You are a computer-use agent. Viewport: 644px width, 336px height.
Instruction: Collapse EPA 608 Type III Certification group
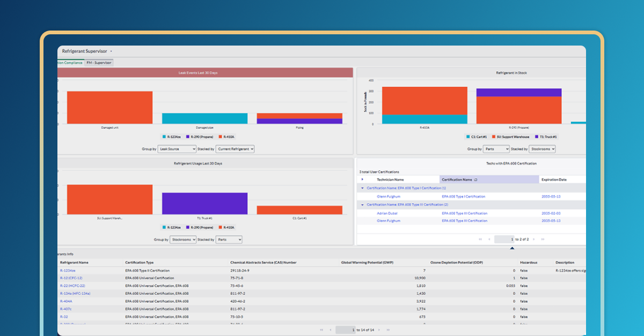click(x=362, y=205)
